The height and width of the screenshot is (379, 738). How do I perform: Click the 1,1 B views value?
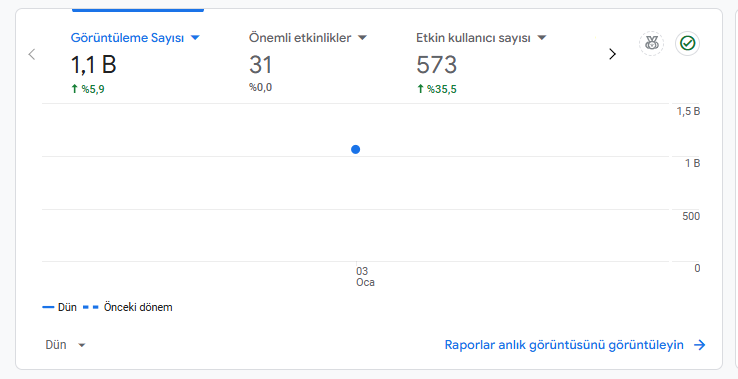click(x=94, y=65)
